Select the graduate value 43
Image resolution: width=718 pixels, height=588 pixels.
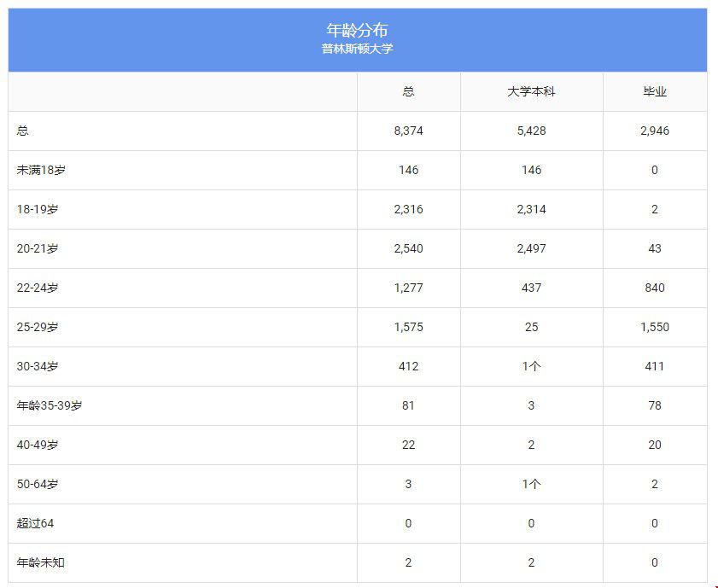[x=654, y=248]
